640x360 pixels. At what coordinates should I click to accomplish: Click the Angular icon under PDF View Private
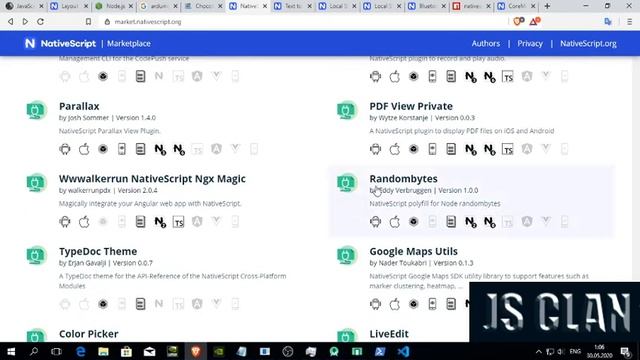click(x=527, y=149)
